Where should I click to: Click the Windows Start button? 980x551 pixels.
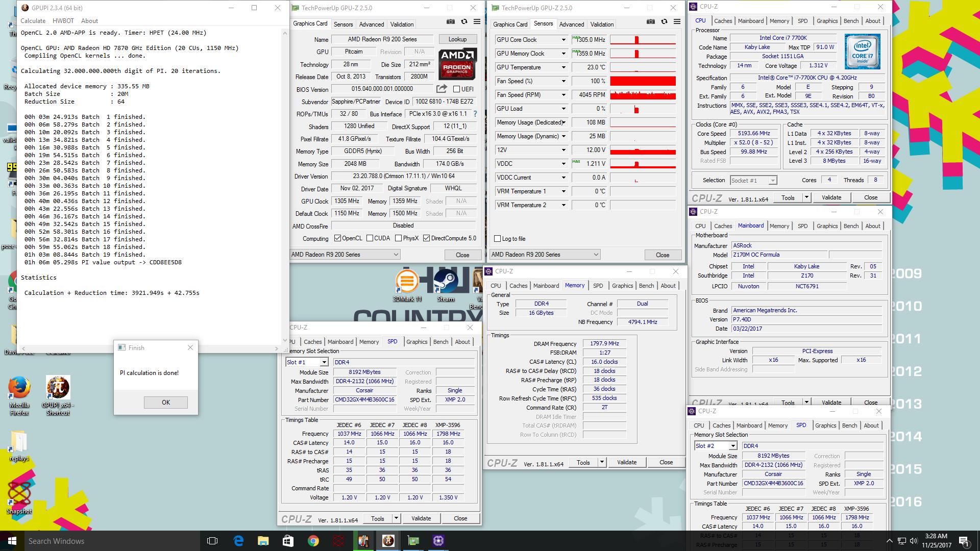click(12, 541)
